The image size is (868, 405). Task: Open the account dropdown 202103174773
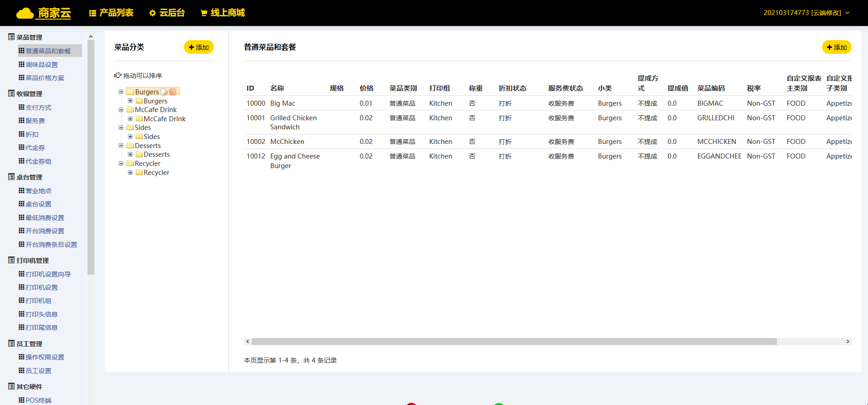(x=807, y=13)
